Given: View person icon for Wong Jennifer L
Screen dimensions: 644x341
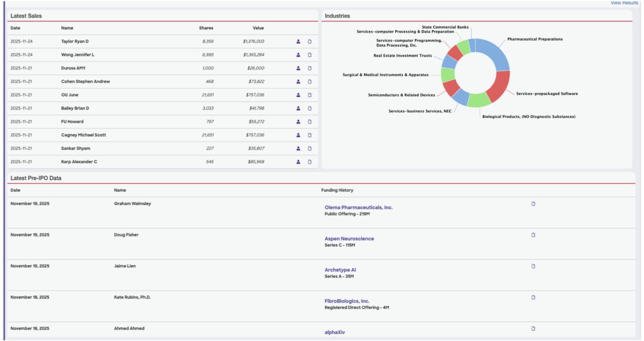Looking at the screenshot, I should (x=298, y=55).
